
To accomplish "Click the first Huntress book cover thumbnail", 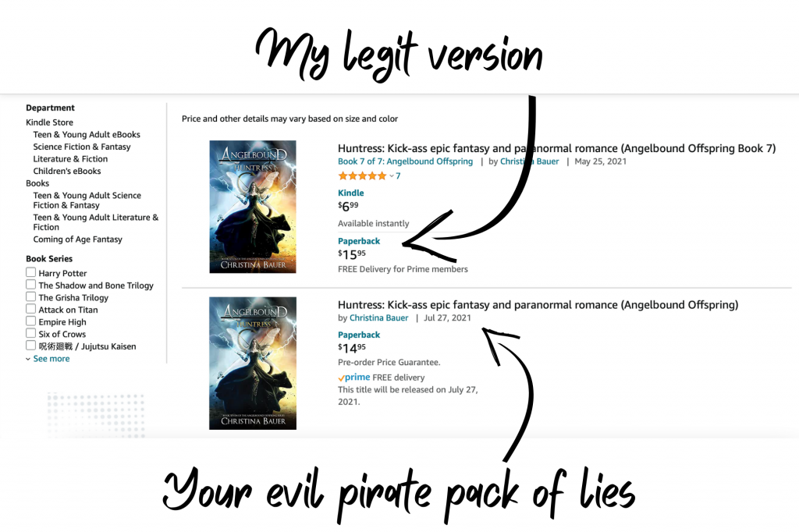I will (x=253, y=207).
